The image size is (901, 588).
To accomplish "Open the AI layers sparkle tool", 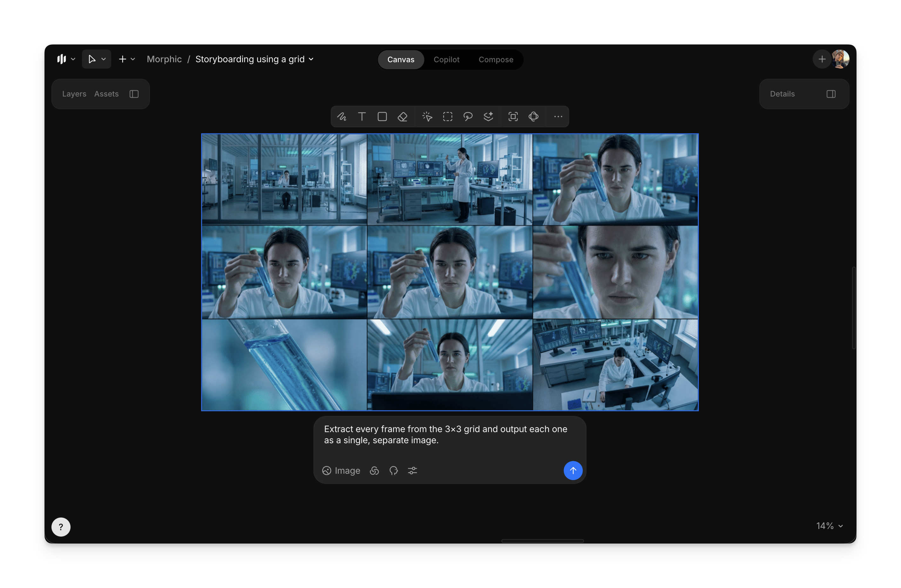I will tap(488, 117).
